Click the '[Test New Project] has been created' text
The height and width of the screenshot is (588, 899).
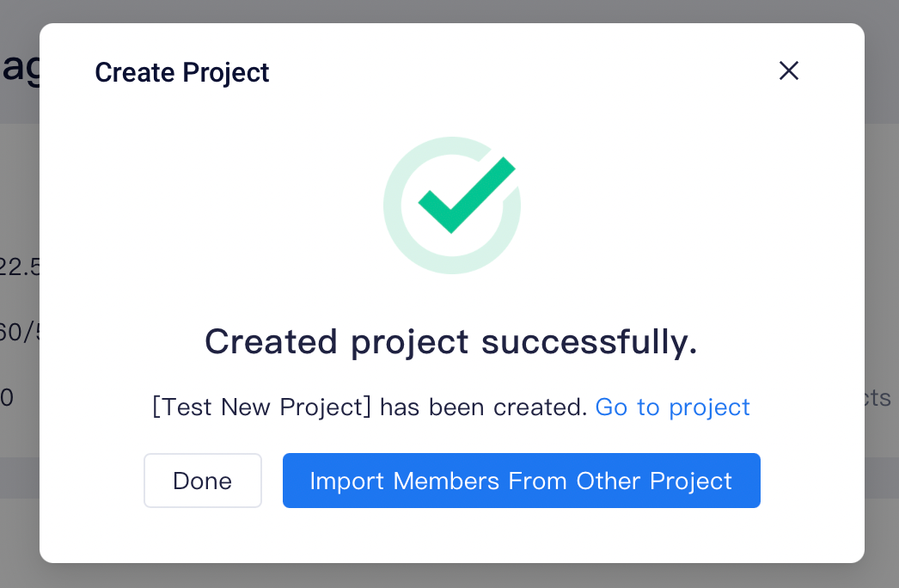pos(369,407)
